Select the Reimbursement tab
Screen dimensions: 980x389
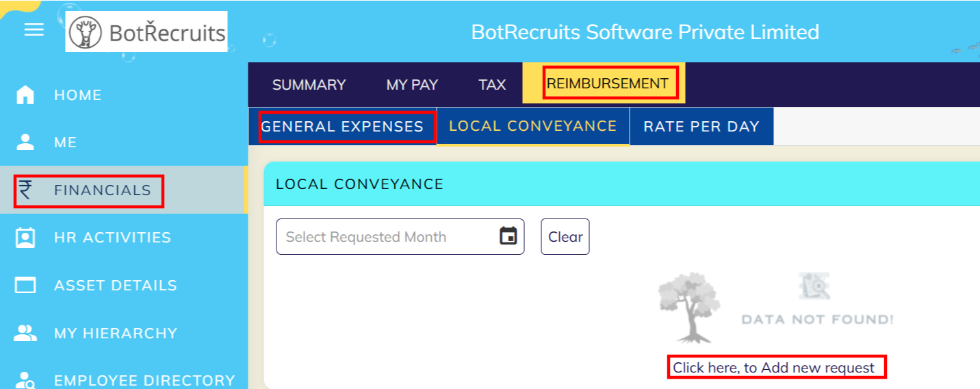click(607, 84)
